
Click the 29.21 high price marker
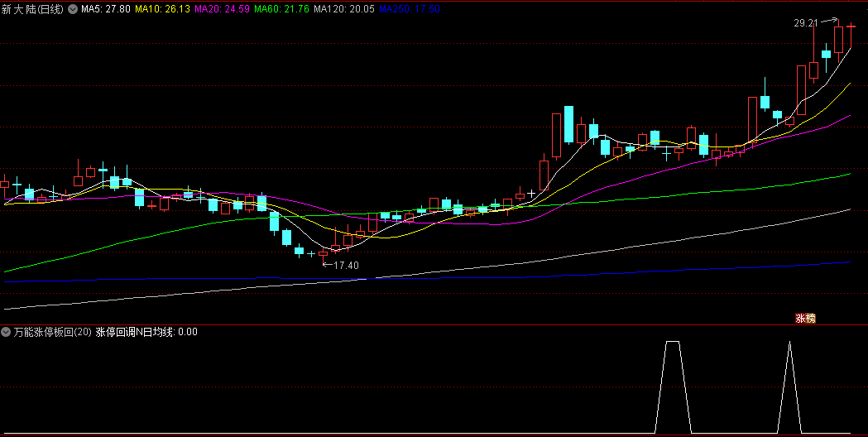[x=805, y=22]
